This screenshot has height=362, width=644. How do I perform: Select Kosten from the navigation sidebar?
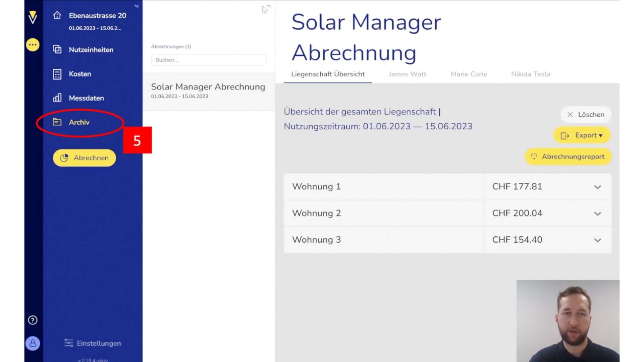tap(79, 74)
